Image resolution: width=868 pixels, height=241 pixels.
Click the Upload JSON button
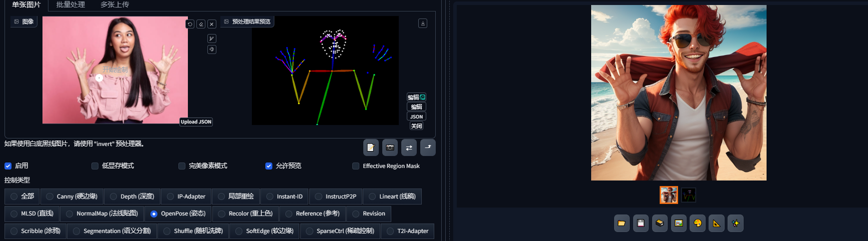pyautogui.click(x=196, y=122)
